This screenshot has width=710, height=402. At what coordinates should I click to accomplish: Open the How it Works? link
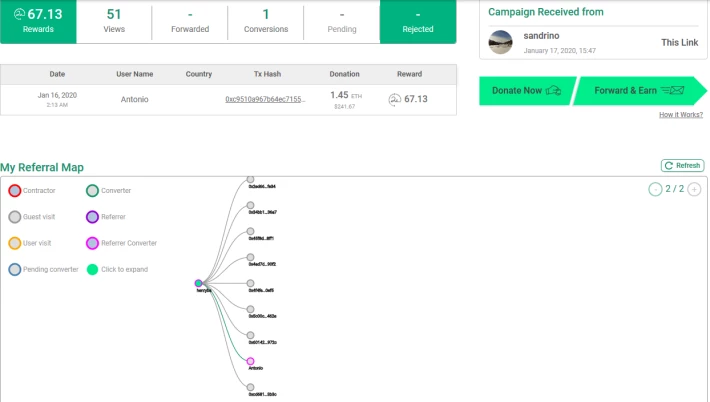681,115
